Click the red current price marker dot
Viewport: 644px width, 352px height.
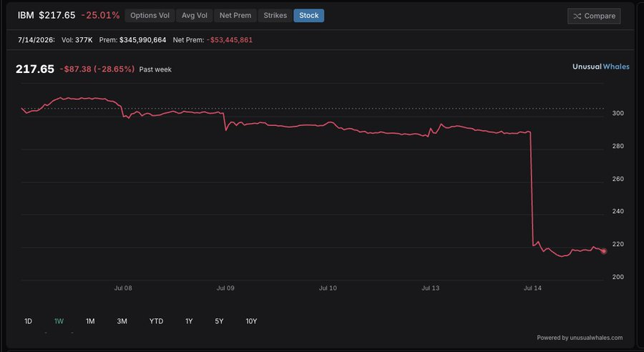coord(604,251)
